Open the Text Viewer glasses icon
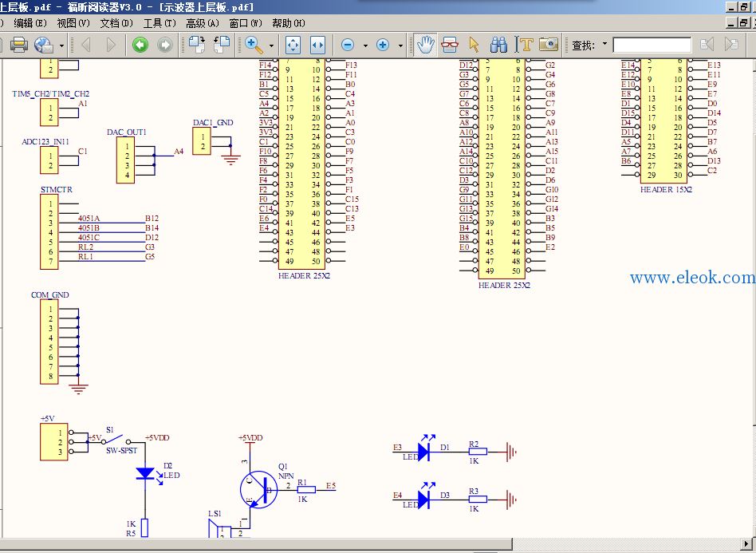This screenshot has height=553, width=756. (450, 45)
